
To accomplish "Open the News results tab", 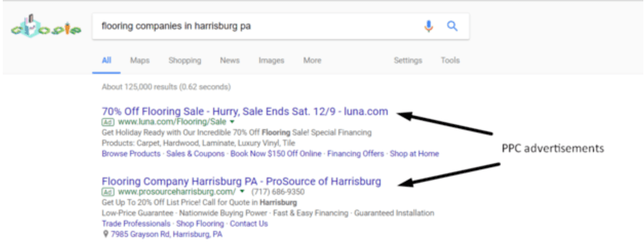I will pyautogui.click(x=229, y=60).
